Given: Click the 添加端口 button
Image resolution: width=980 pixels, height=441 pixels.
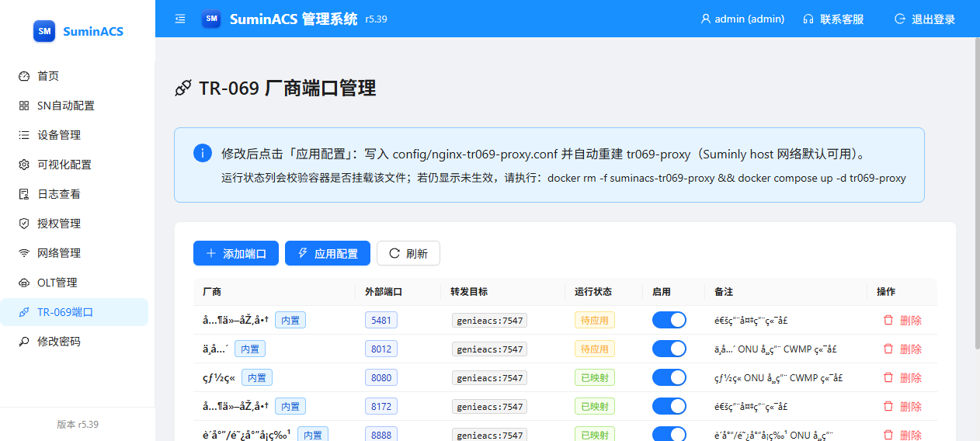Looking at the screenshot, I should coord(236,253).
